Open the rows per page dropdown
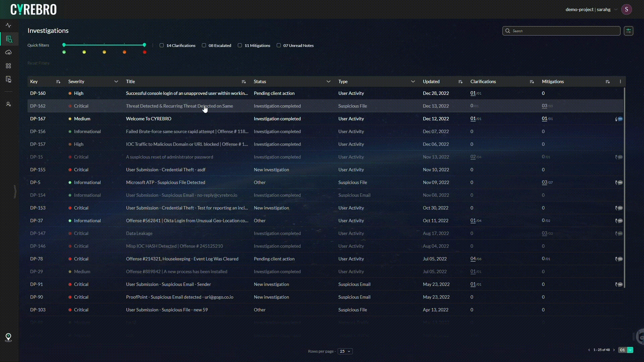 (345, 351)
